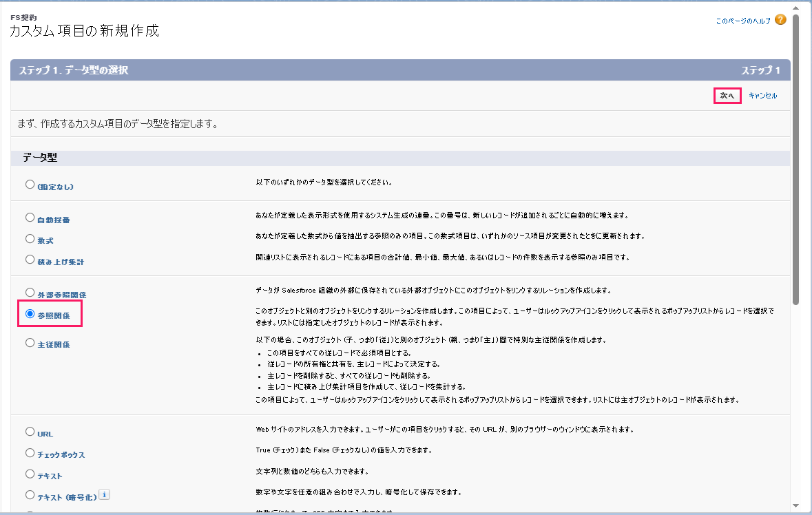The image size is (812, 515).
Task: Click the チェックボックス label text
Action: coord(61,455)
